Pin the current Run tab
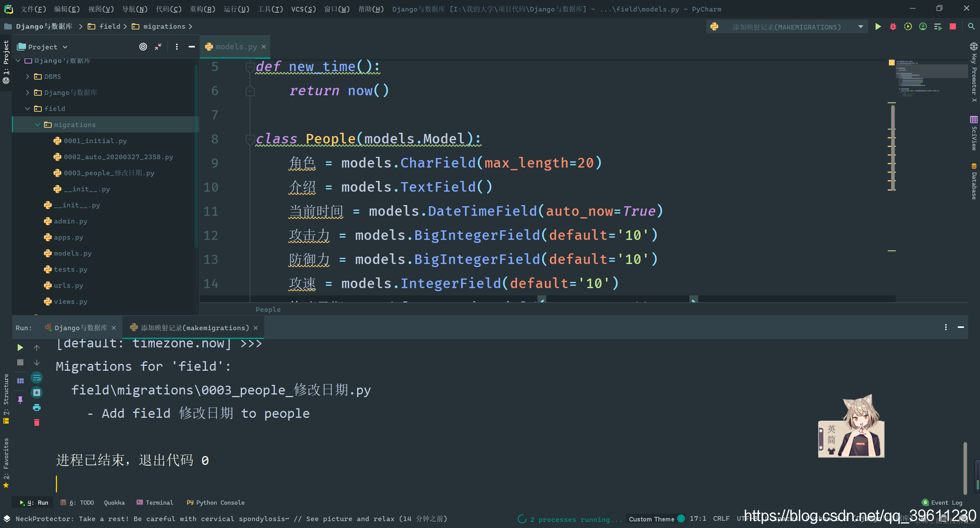Screen dimensions: 980x528 (20, 400)
